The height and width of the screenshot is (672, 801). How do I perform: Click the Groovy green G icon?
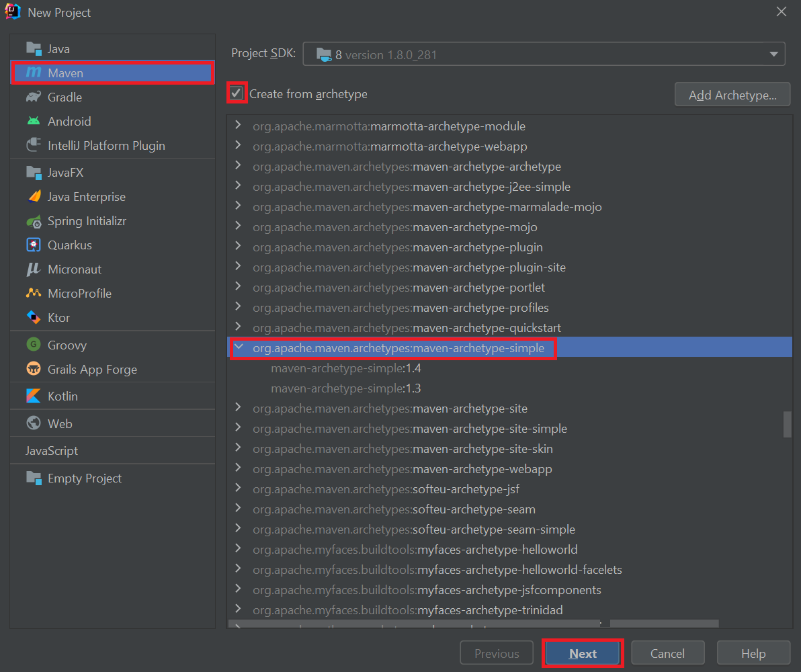point(34,345)
